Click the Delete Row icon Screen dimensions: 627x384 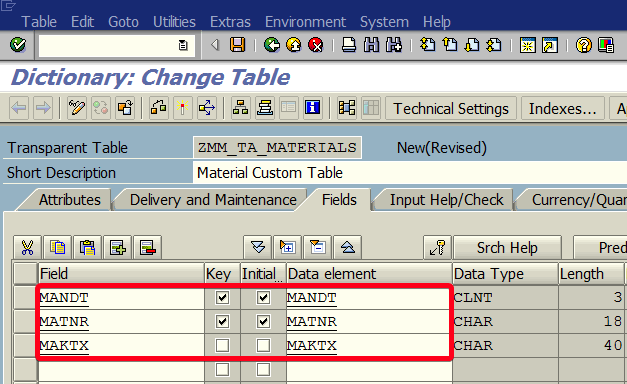click(x=148, y=248)
